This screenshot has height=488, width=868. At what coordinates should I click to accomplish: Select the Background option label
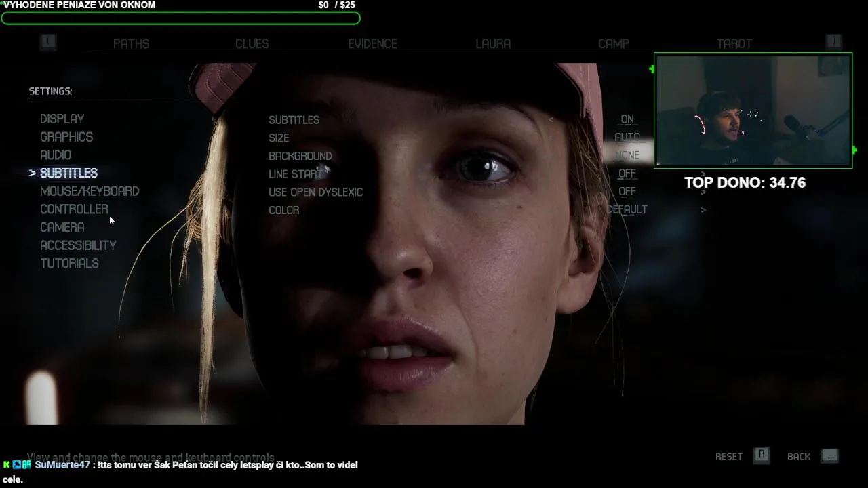pos(300,156)
